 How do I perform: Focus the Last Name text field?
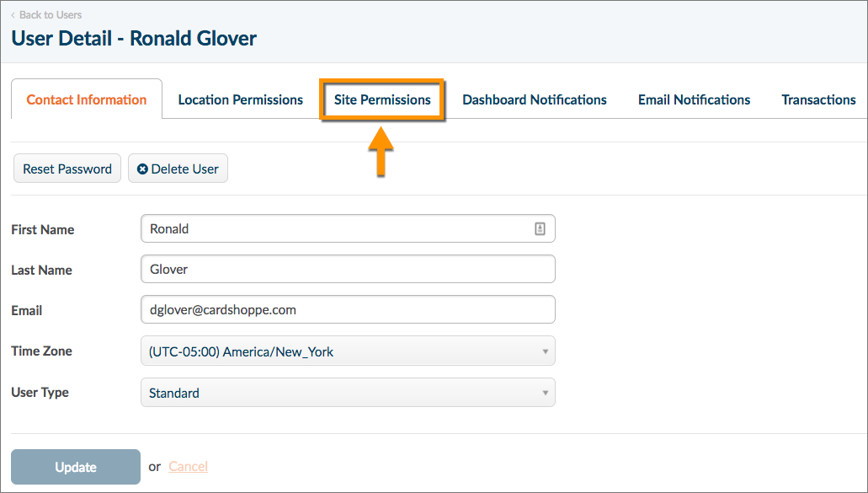347,270
